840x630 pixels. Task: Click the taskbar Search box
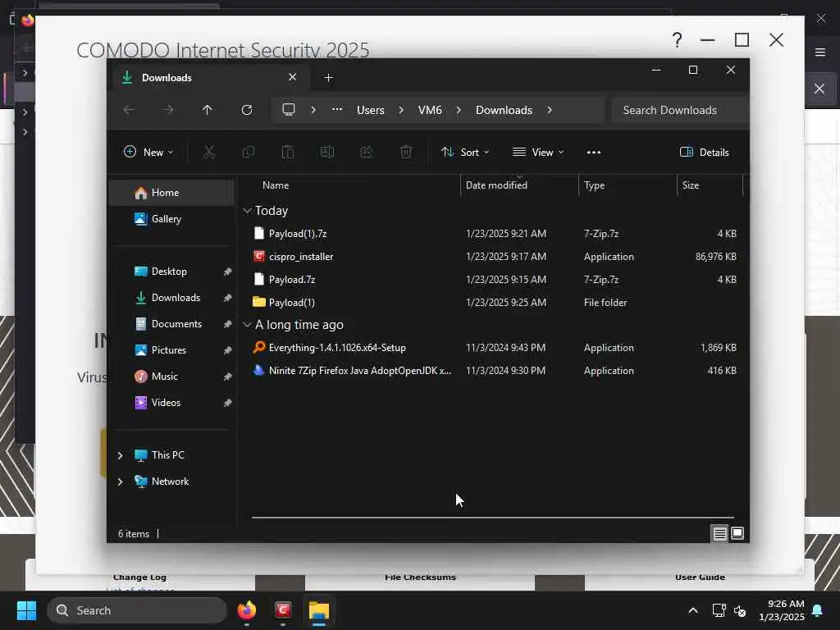click(137, 610)
